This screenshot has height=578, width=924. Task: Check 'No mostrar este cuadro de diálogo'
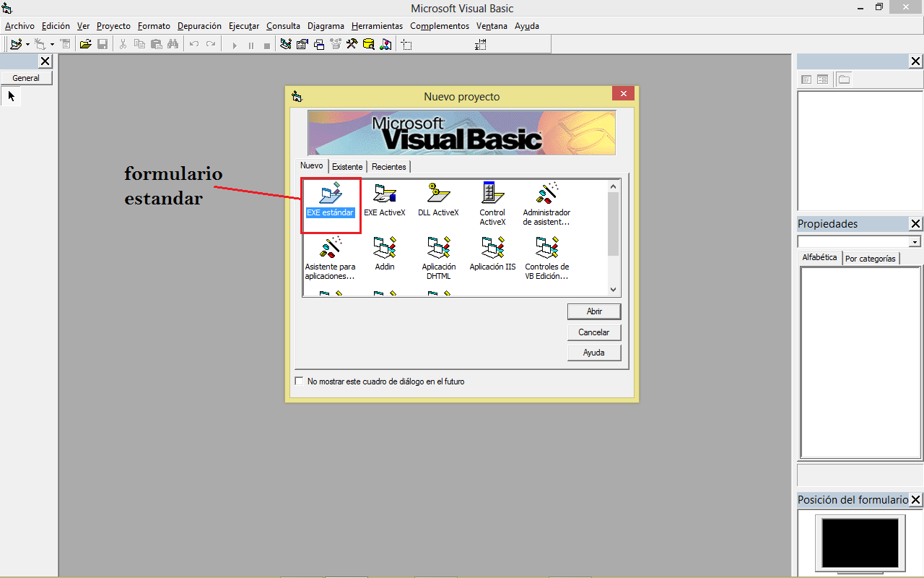(299, 380)
